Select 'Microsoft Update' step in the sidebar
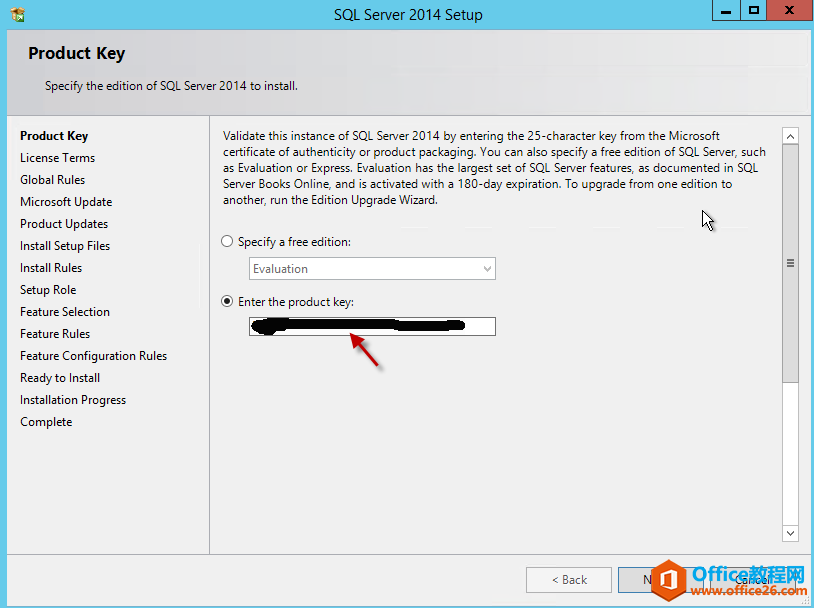This screenshot has height=608, width=814. (x=66, y=202)
